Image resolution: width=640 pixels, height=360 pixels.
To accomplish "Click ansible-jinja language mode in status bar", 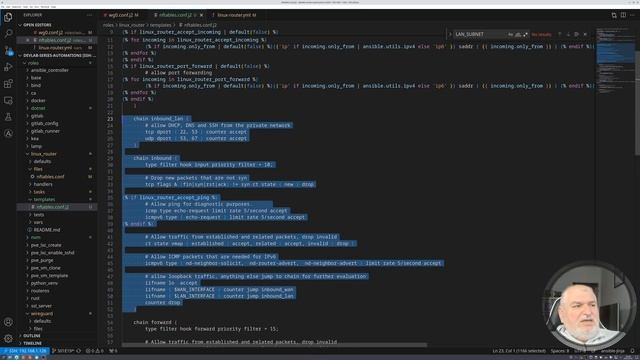I will [613, 351].
